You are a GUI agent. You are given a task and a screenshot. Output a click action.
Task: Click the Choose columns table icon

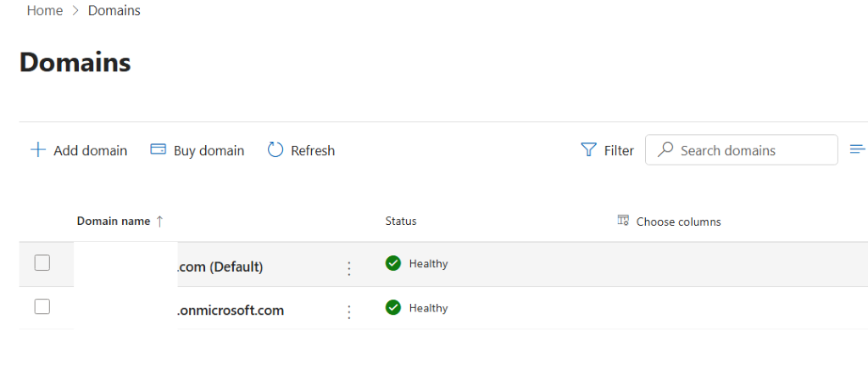click(623, 221)
